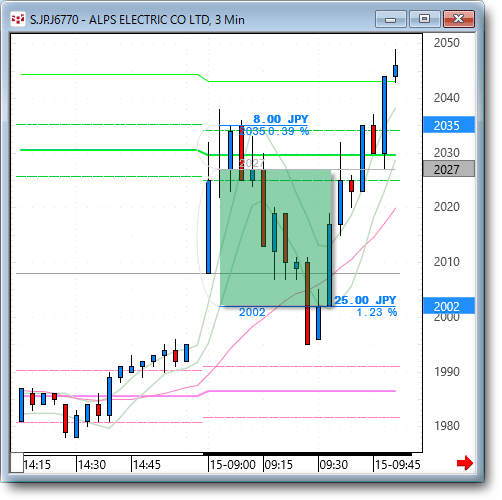Click the 14:30 time axis label
Viewport: 502px width, 500px height.
click(92, 464)
